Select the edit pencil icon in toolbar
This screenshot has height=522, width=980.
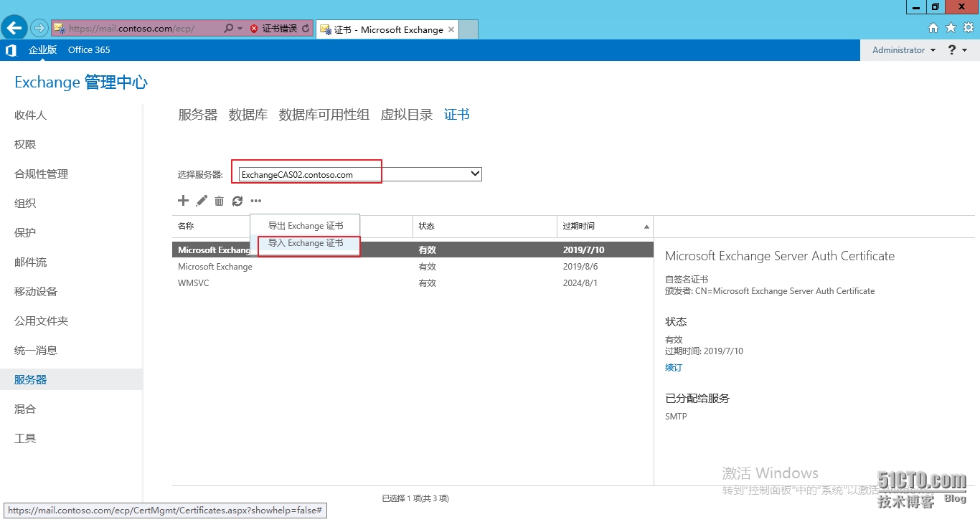tap(201, 201)
